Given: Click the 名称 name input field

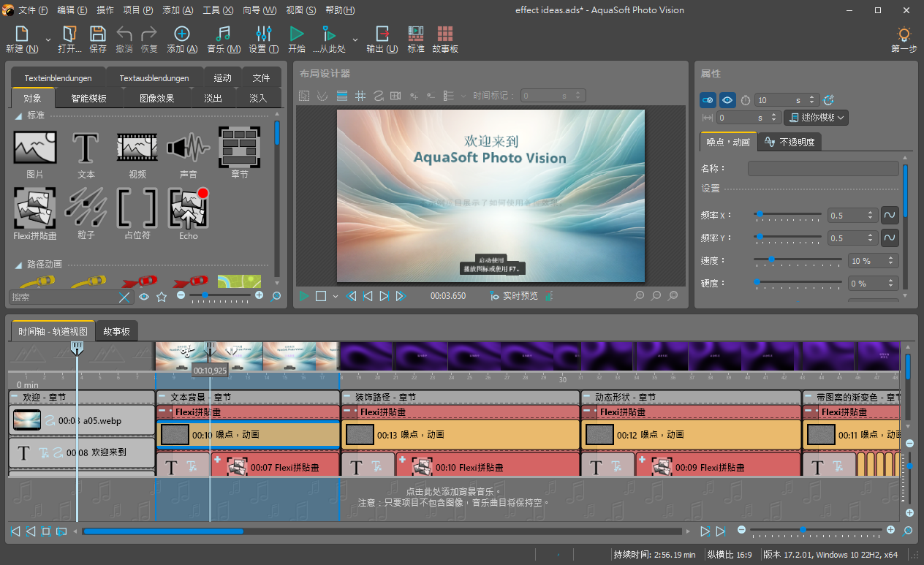Looking at the screenshot, I should pyautogui.click(x=822, y=169).
